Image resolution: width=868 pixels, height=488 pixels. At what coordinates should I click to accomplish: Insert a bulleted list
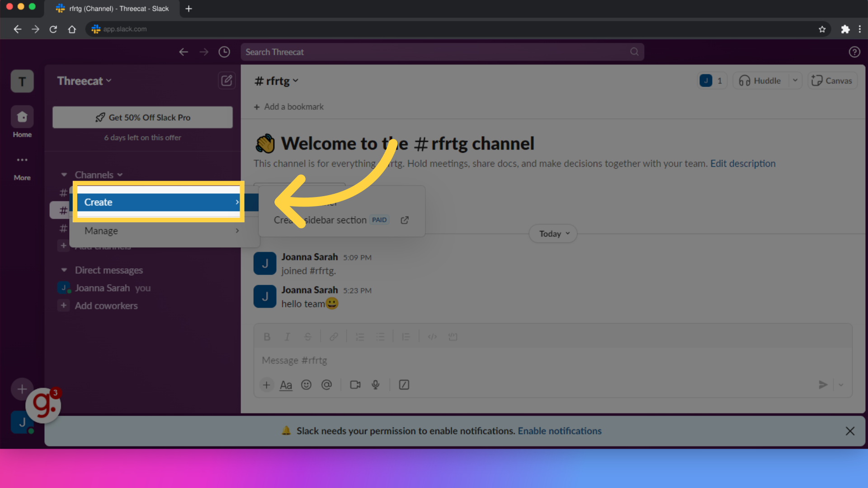point(381,337)
